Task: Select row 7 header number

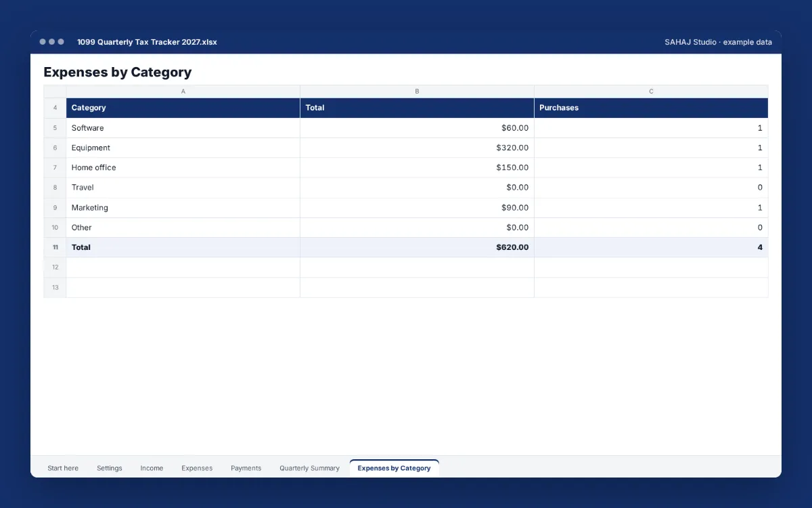Action: coord(55,167)
